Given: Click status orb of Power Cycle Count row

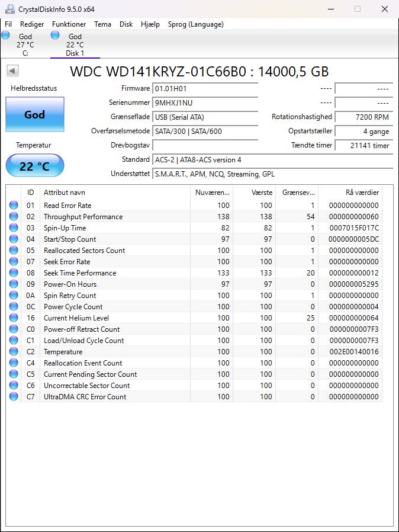Looking at the screenshot, I should (x=14, y=306).
